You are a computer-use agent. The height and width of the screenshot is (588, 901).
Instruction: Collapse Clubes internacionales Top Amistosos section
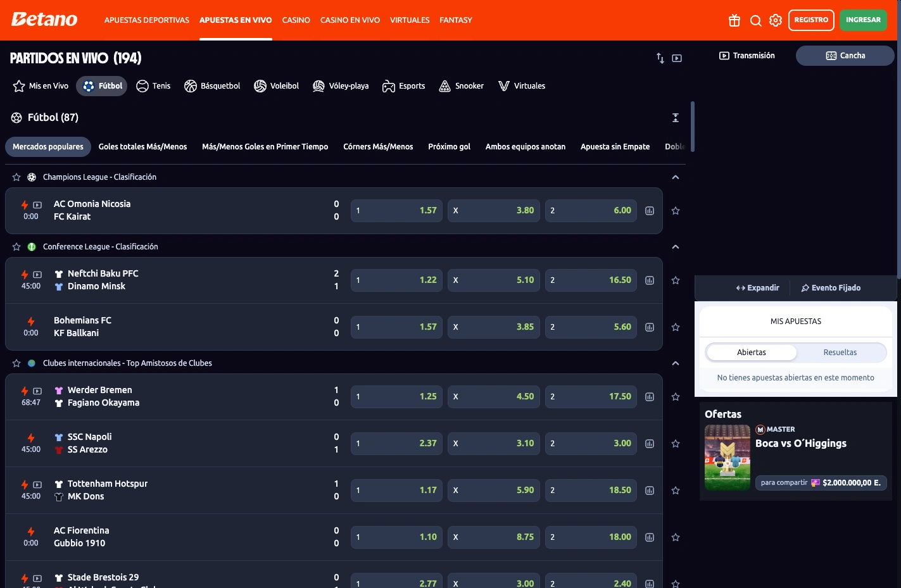coord(676,363)
